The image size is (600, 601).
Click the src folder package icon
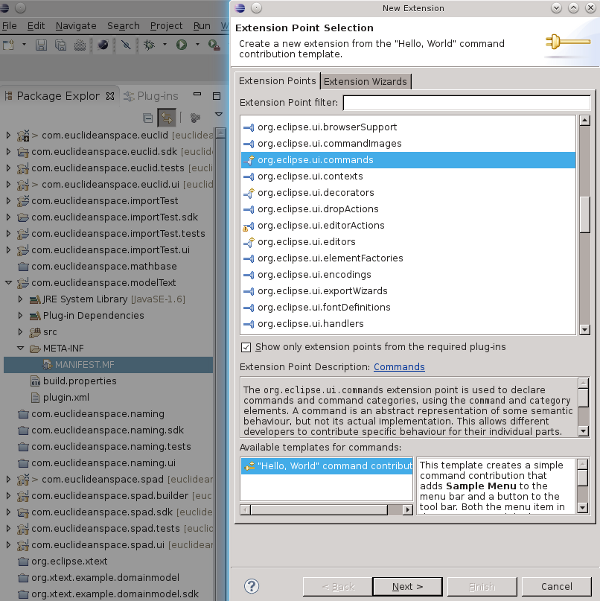pyautogui.click(x=35, y=332)
